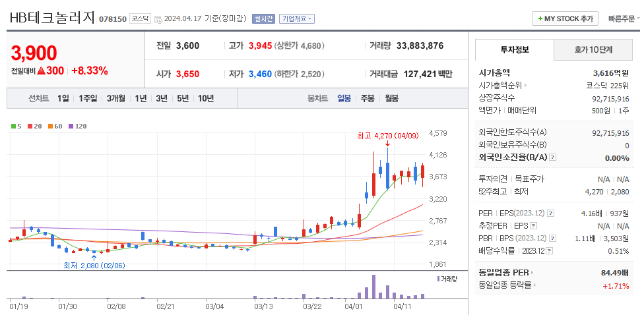Click the help icon next to 외국인소진율(B/A)
Viewport: 644px width, 315px height.
(553, 157)
